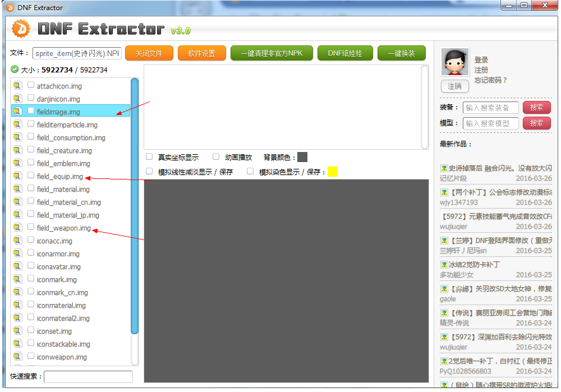Image resolution: width=561 pixels, height=392 pixels.
Task: Open the 登录 login link
Action: point(481,60)
